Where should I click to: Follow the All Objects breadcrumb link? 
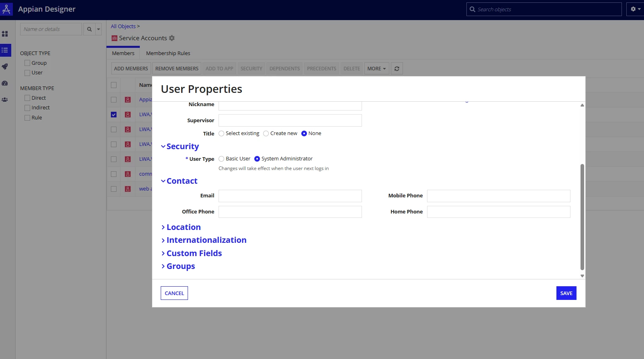click(123, 26)
